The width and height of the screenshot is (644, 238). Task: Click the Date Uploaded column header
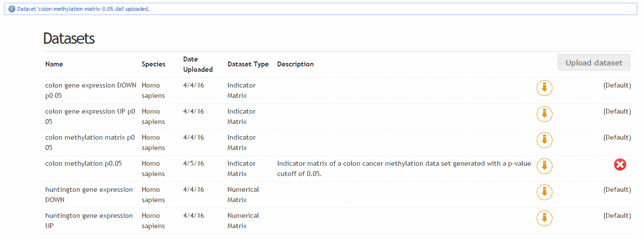tap(198, 64)
